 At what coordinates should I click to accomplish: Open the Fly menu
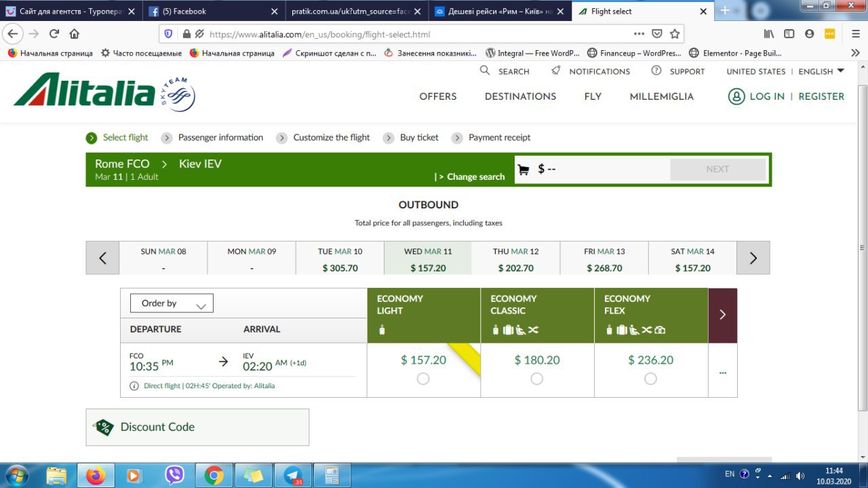point(593,96)
